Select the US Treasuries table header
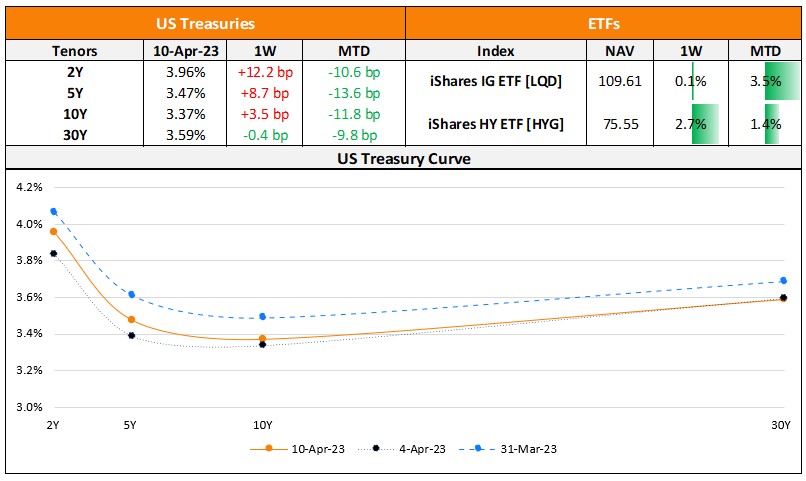This screenshot has width=806, height=481. click(x=205, y=22)
